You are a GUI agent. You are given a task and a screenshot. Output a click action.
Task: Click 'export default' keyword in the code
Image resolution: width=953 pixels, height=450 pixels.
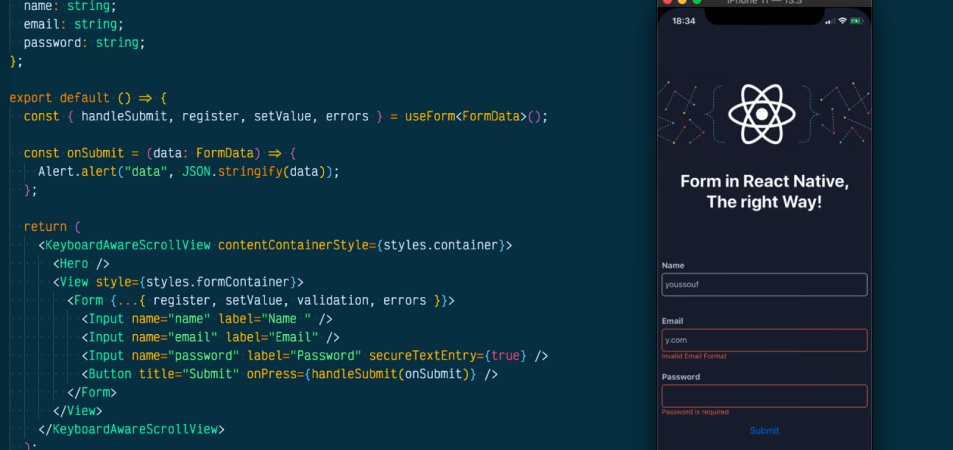pos(60,98)
